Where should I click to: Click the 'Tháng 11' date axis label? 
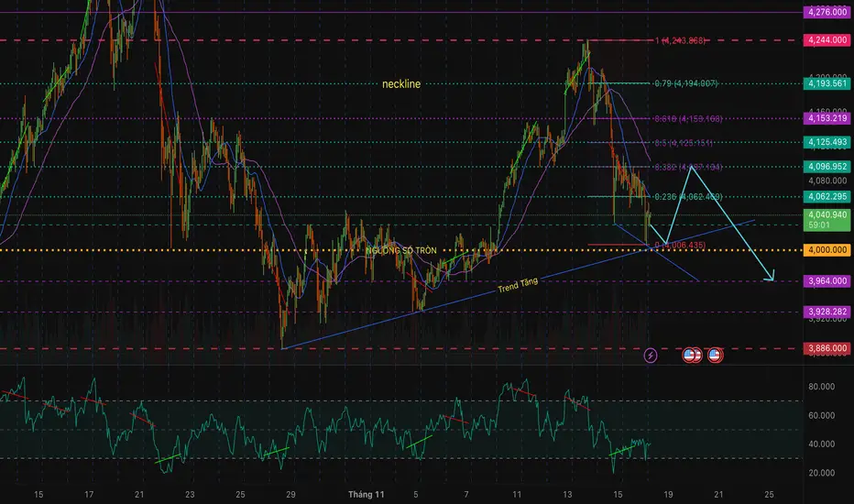coord(366,494)
